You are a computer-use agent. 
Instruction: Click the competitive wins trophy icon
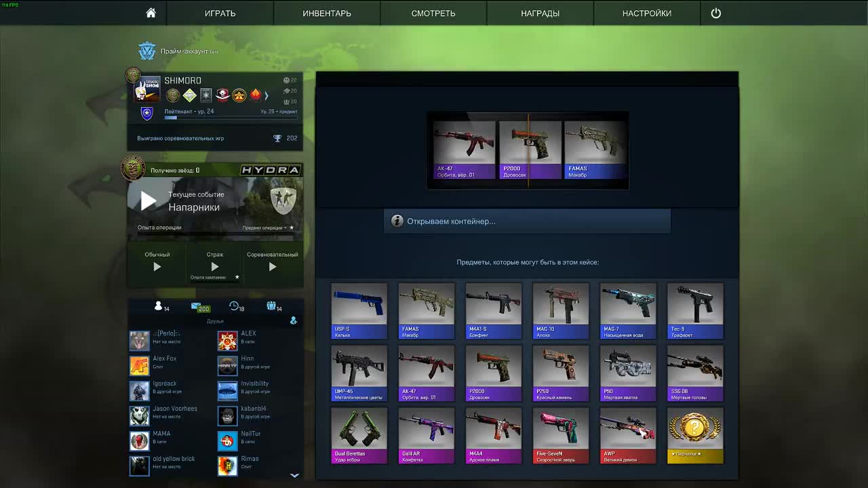277,138
